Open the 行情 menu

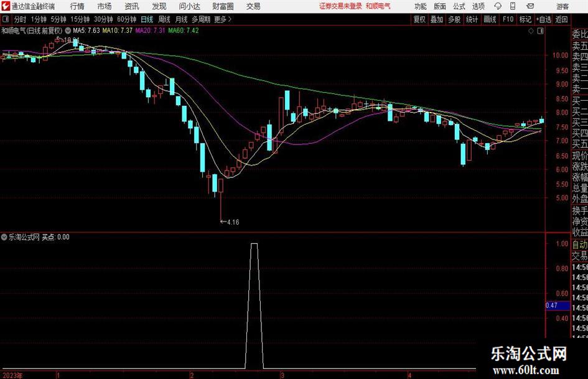click(77, 6)
